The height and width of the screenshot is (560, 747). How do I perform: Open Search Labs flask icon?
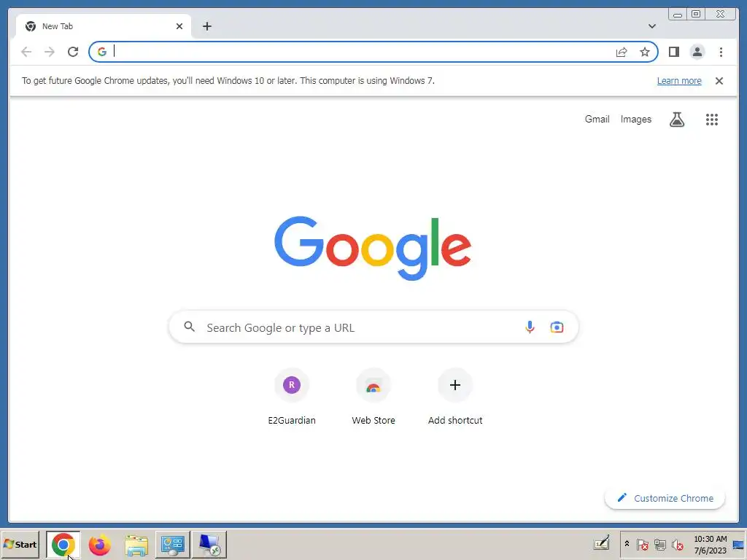(x=676, y=120)
